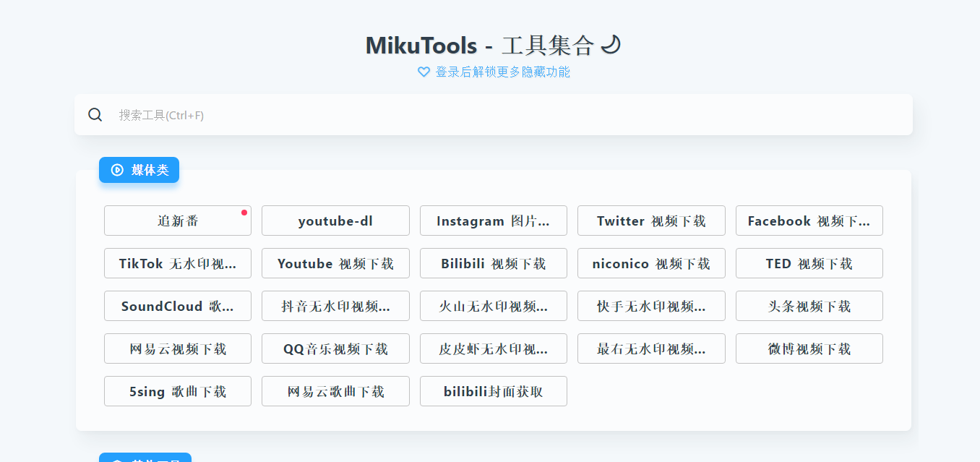Open the SoundCloud 歌曲 download tool
The height and width of the screenshot is (462, 980).
[178, 306]
